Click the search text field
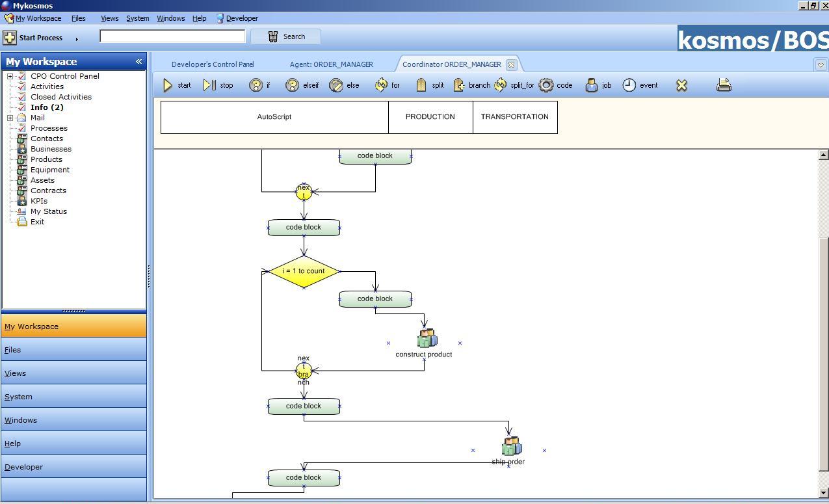Screen dimensions: 829x504 pyautogui.click(x=172, y=36)
